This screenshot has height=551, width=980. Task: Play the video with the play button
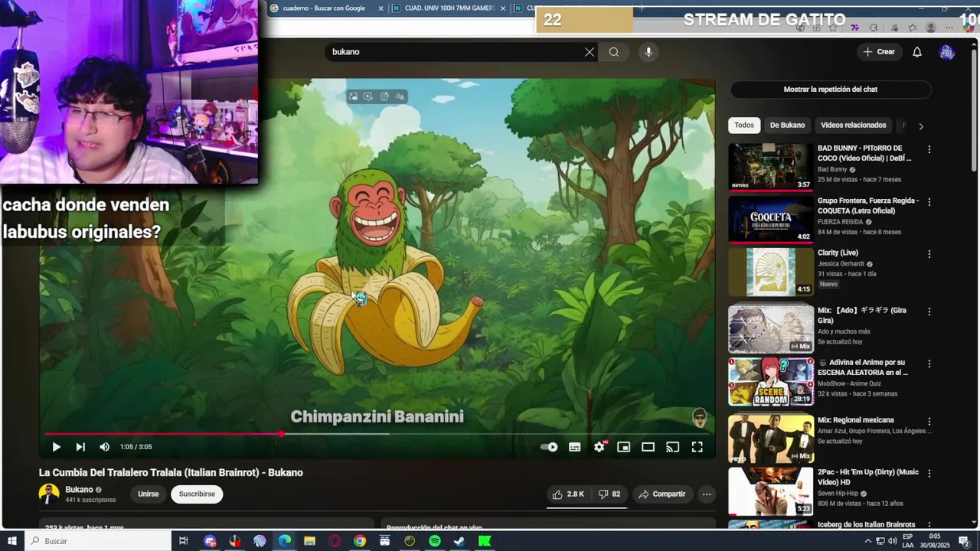coord(56,447)
